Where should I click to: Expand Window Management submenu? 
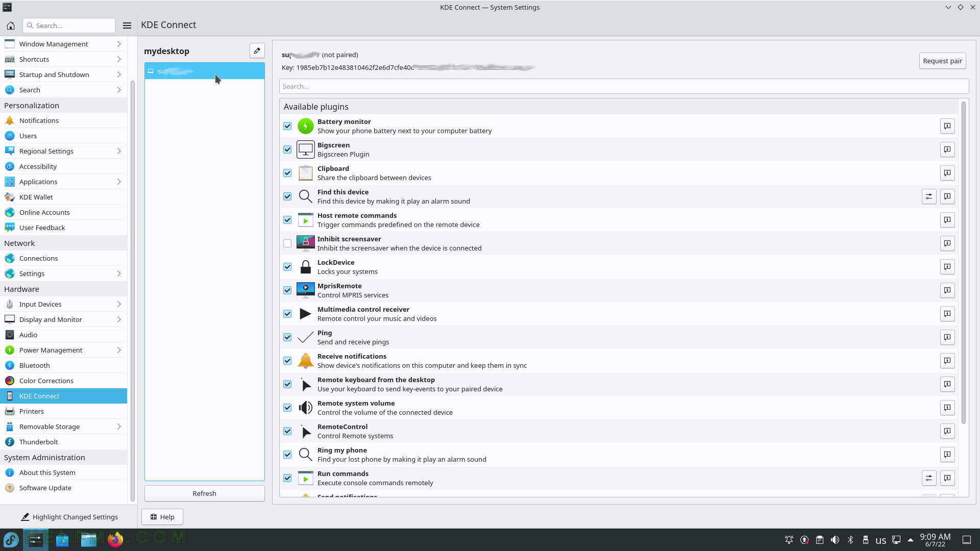(x=119, y=44)
